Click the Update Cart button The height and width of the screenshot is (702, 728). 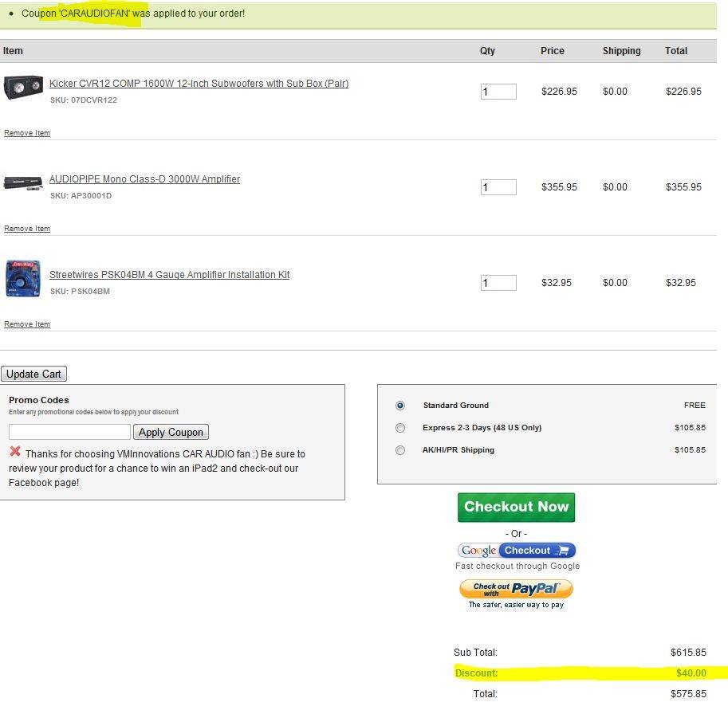34,374
